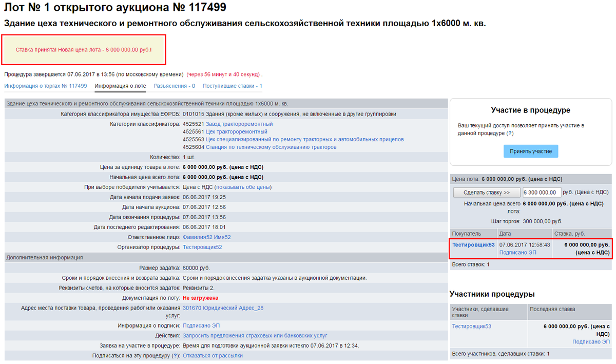Click 'Запросить предложения страховых или банковских услуг'
Viewport: 616px width, 364px height.
pos(255,336)
